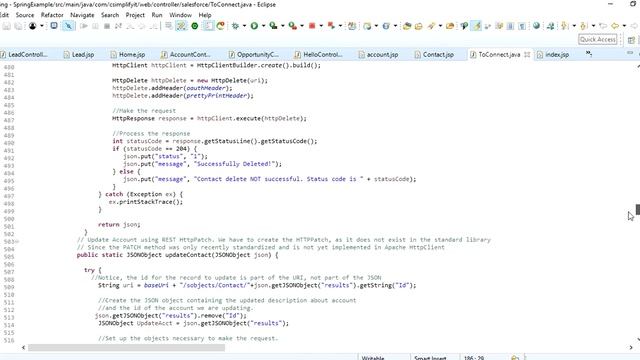Image resolution: width=640 pixels, height=360 pixels.
Task: Switch to the Home.jsp editor tab
Action: [x=128, y=54]
